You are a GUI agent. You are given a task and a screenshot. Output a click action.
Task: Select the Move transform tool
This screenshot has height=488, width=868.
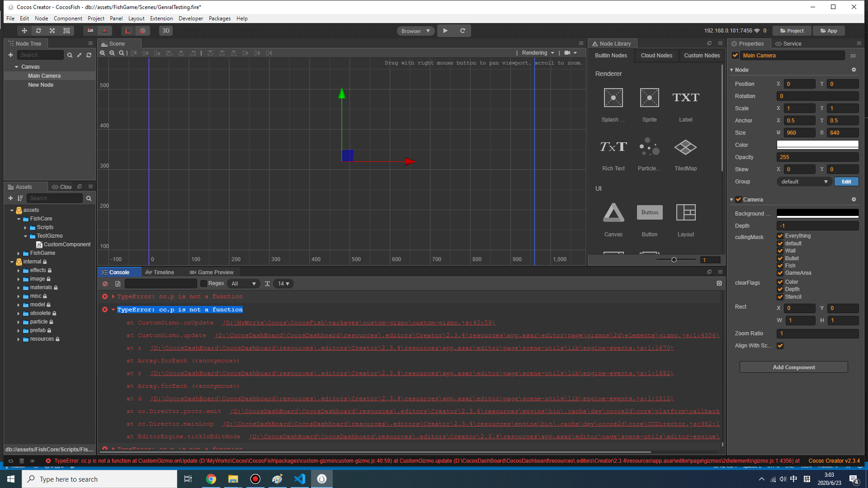pos(24,31)
